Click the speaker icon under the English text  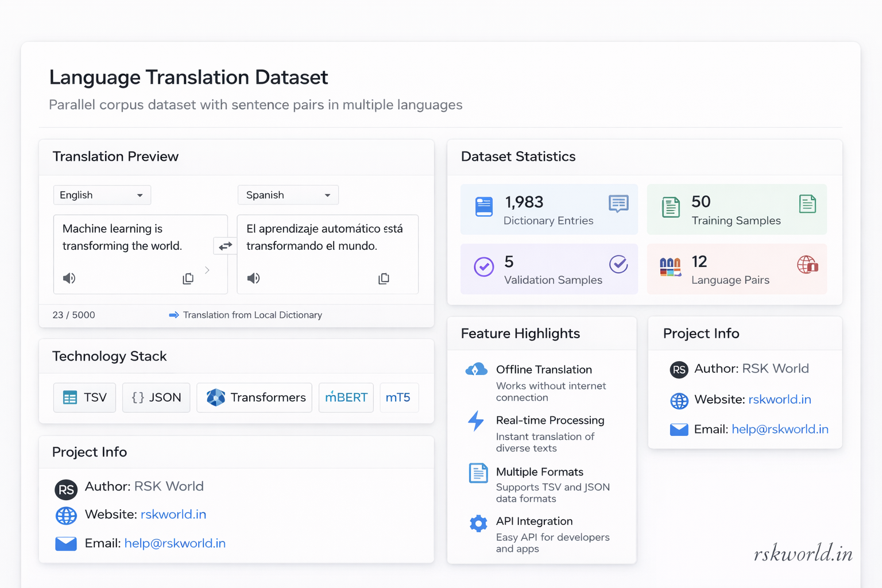pos(69,278)
